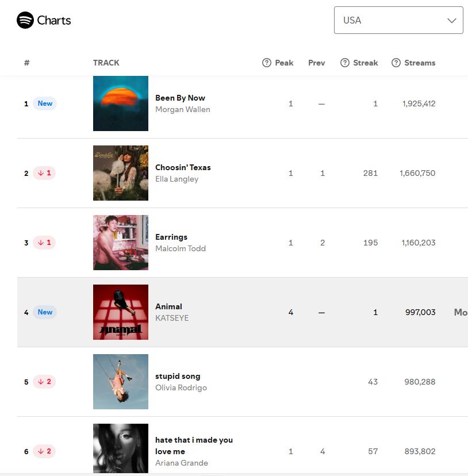Image resolution: width=468 pixels, height=476 pixels.
Task: Open the Earrings track title
Action: pyautogui.click(x=171, y=237)
